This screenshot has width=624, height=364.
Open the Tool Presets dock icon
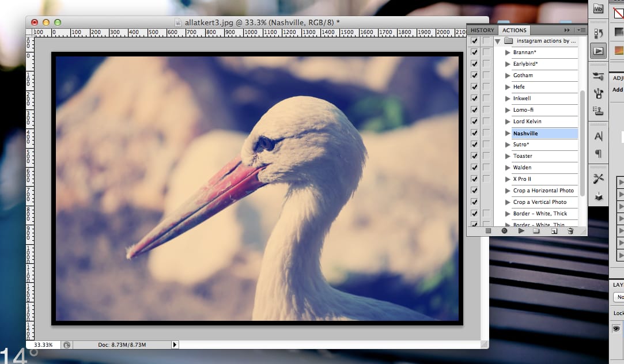(x=598, y=179)
